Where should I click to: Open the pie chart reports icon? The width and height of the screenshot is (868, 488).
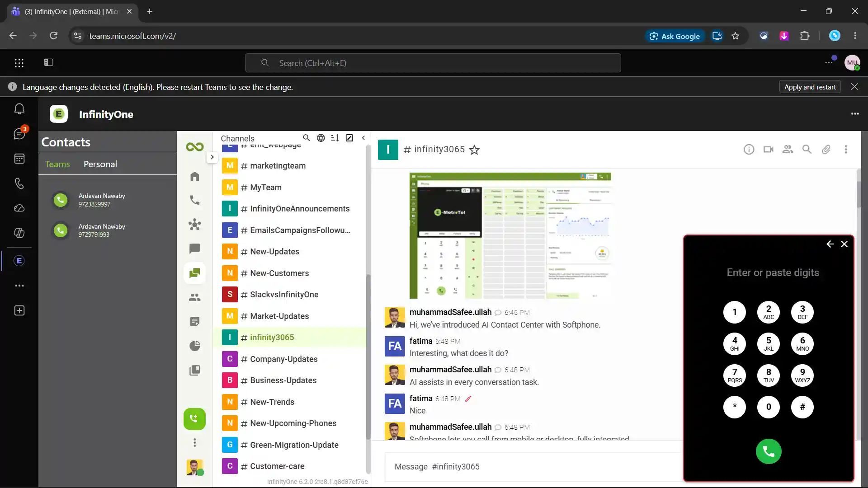pos(194,346)
